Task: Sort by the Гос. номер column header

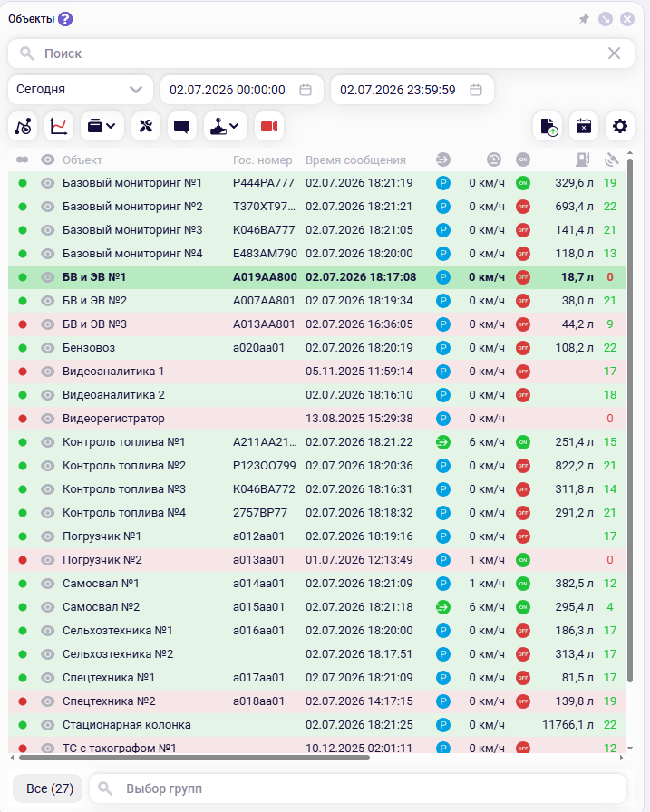Action: pos(263,160)
